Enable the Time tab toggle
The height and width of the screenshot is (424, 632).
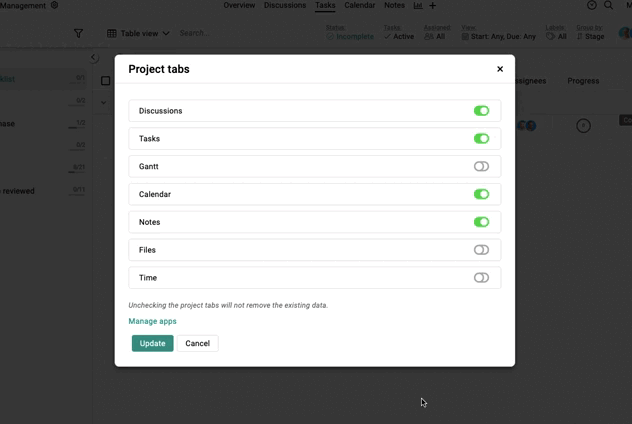(481, 278)
